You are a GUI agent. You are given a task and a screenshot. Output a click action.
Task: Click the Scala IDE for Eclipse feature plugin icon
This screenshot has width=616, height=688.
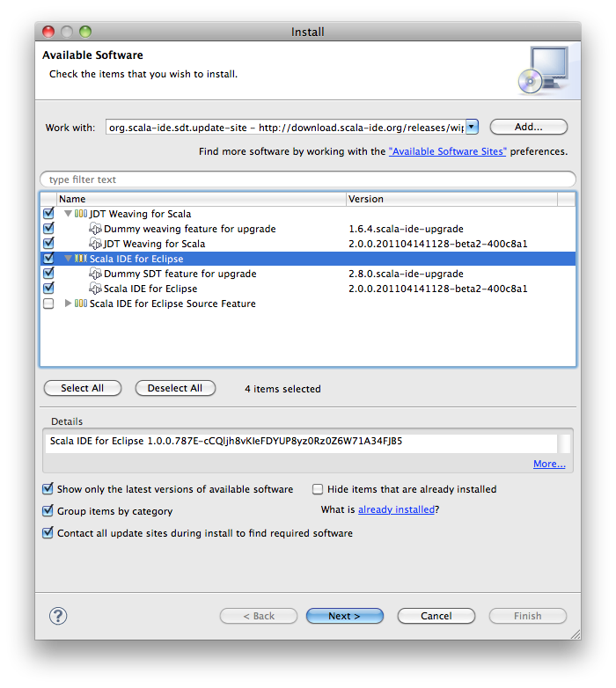click(x=95, y=289)
